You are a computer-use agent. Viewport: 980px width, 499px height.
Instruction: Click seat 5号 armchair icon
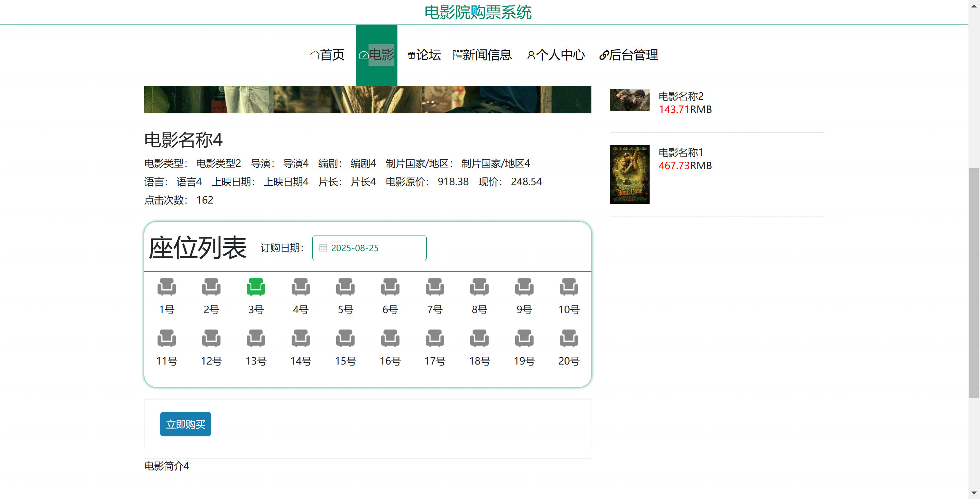pos(345,287)
